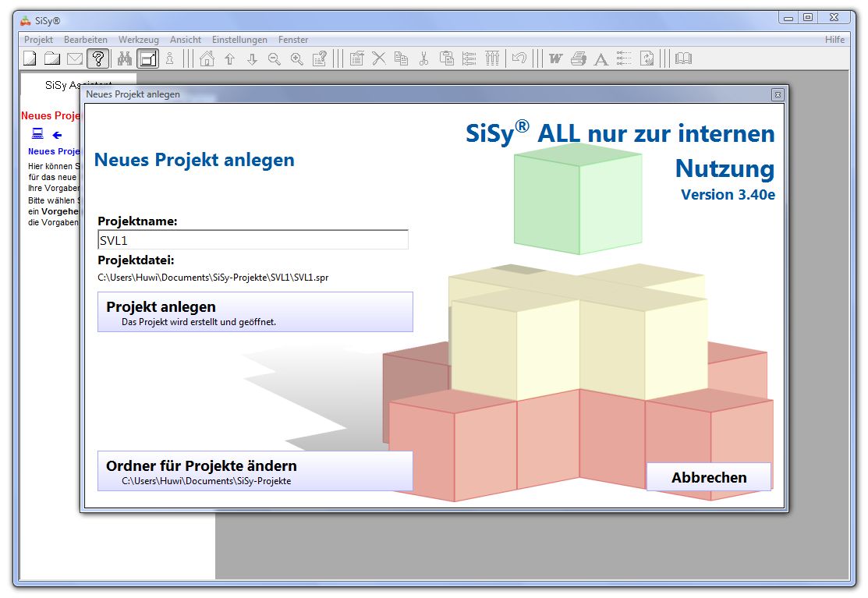Click the Projektname text field

[253, 240]
